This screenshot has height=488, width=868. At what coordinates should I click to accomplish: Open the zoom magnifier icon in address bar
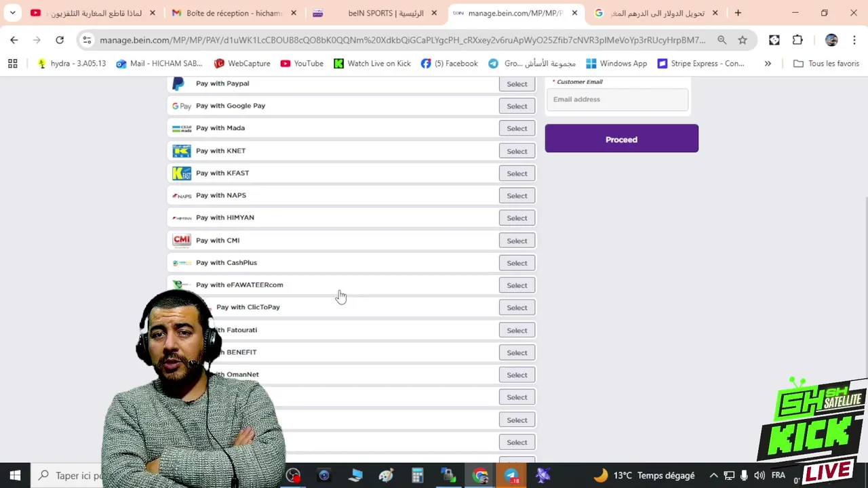(722, 40)
